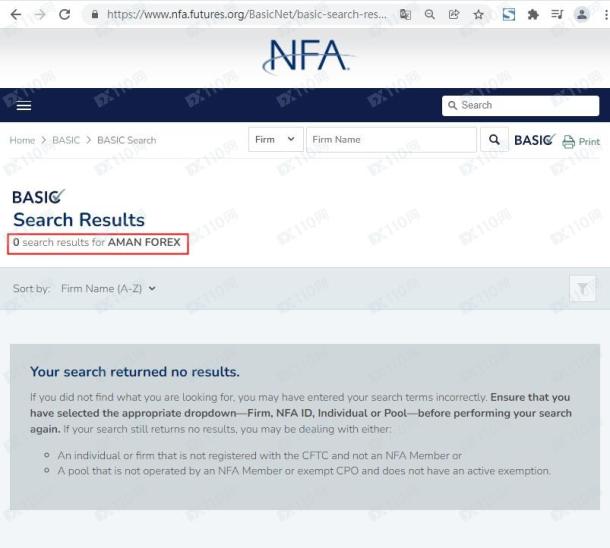Click the translate page icon in address bar
Screen dimensions: 610x548
[x=405, y=15]
